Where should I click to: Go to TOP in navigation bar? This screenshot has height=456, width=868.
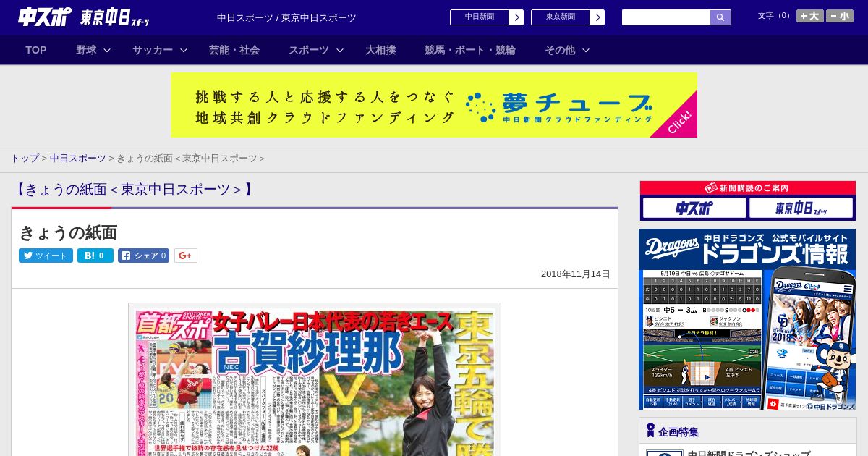point(36,50)
